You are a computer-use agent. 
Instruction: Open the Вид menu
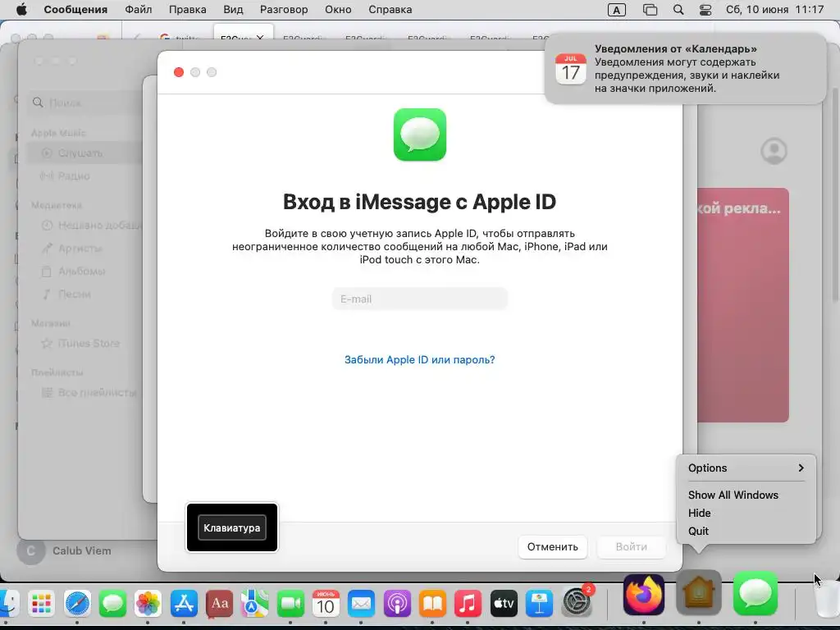[233, 10]
